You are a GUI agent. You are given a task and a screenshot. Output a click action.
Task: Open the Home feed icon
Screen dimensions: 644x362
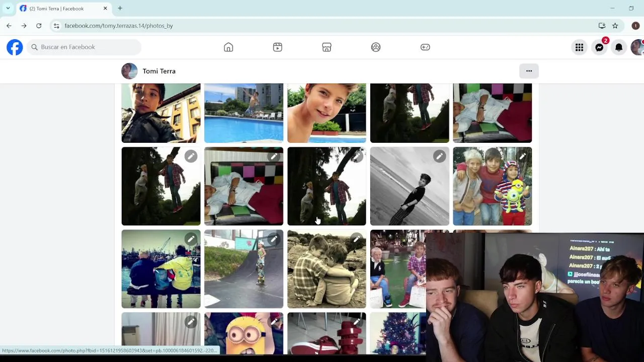[228, 47]
